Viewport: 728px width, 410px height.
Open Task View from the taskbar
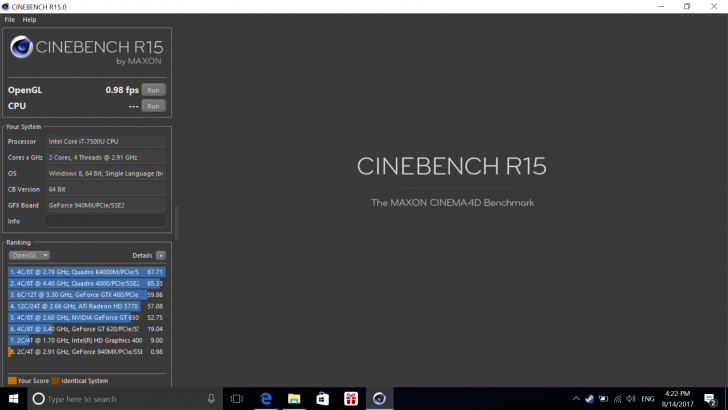tap(236, 398)
